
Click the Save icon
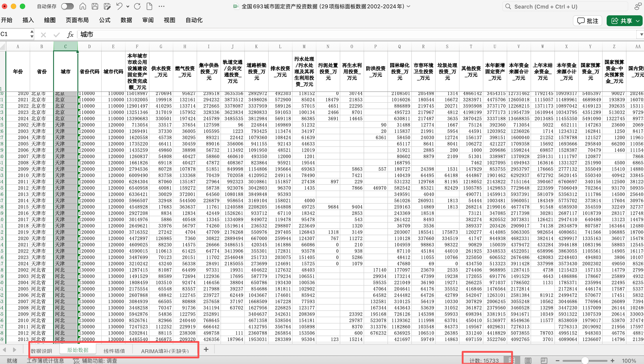point(95,6)
